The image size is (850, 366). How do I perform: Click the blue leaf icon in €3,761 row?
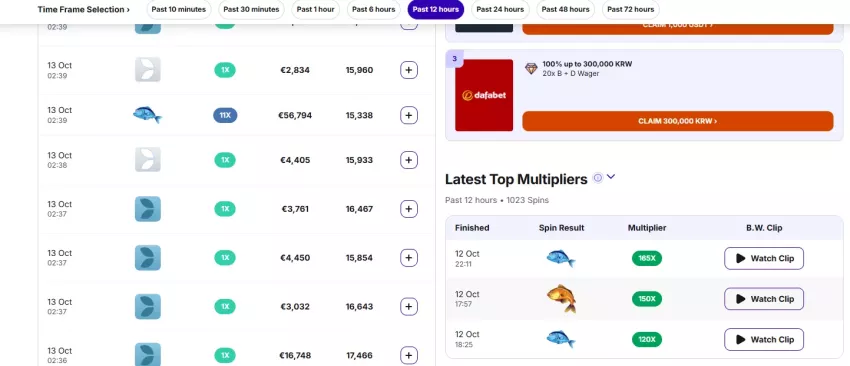click(x=147, y=209)
